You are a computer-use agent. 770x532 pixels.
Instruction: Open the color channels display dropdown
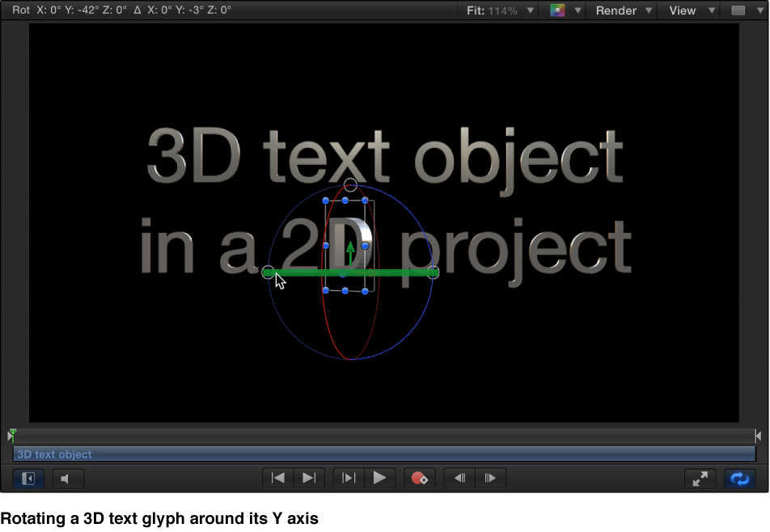563,11
